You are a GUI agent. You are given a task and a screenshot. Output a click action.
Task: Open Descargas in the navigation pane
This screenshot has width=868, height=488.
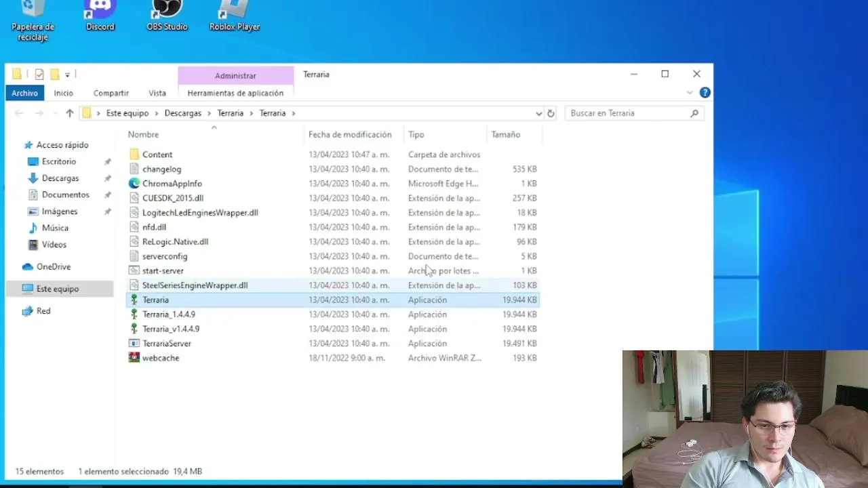(60, 178)
